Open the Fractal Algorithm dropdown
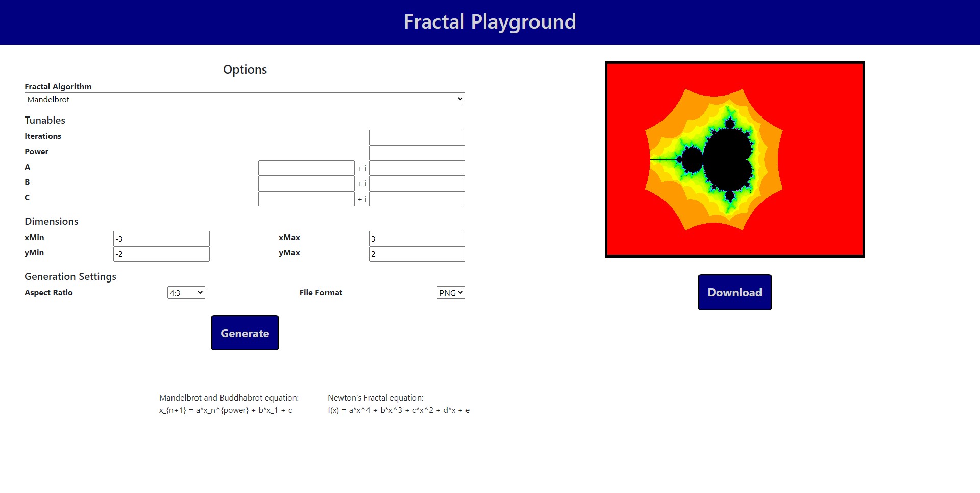 coord(245,99)
